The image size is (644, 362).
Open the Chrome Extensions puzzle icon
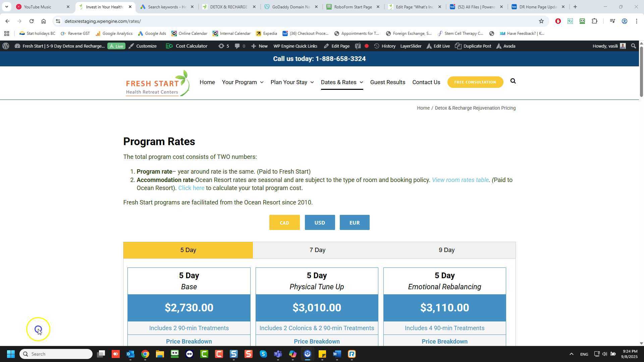594,21
